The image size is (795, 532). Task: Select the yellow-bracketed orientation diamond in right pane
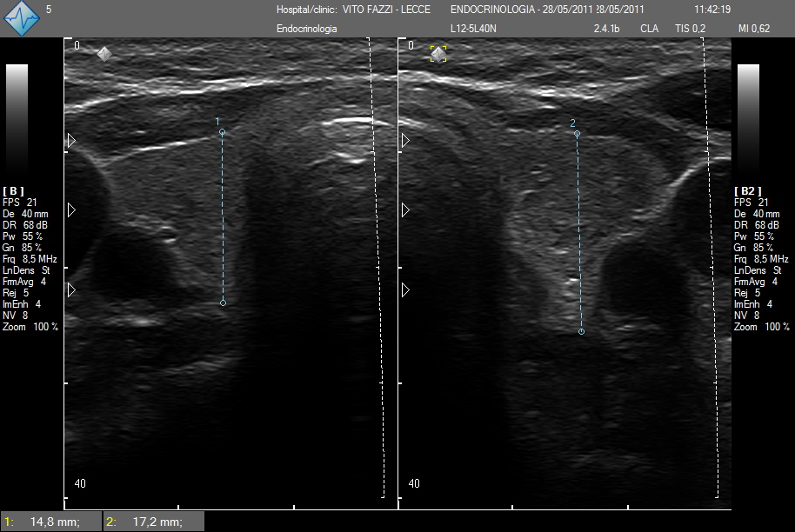[438, 54]
